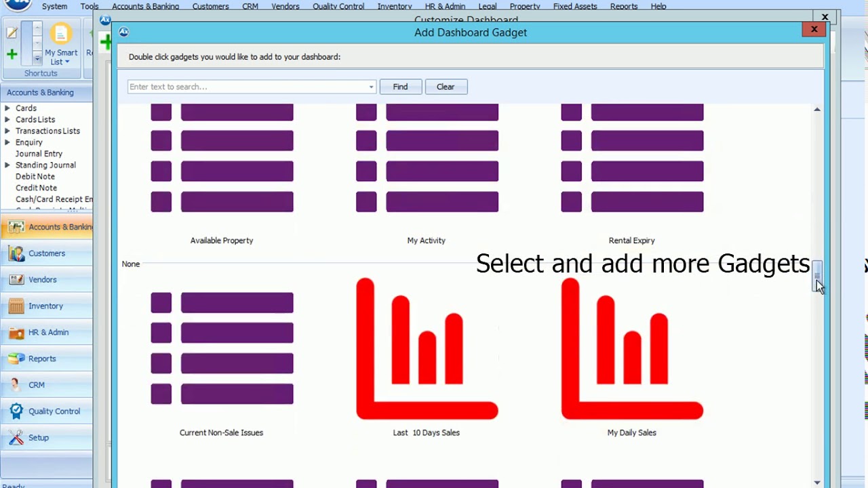Open Setup module in sidebar
The image size is (868, 488).
46,438
